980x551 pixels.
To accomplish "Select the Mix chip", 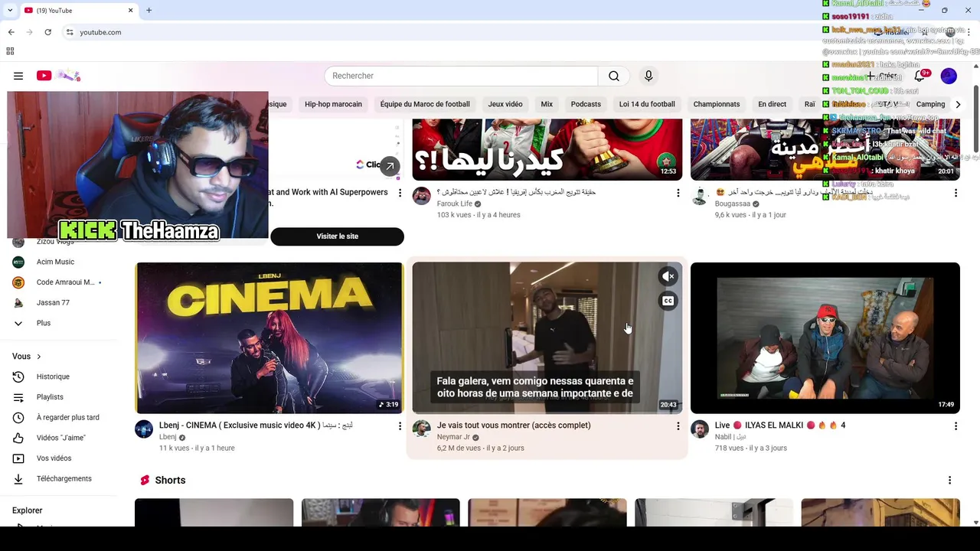I will tap(547, 104).
